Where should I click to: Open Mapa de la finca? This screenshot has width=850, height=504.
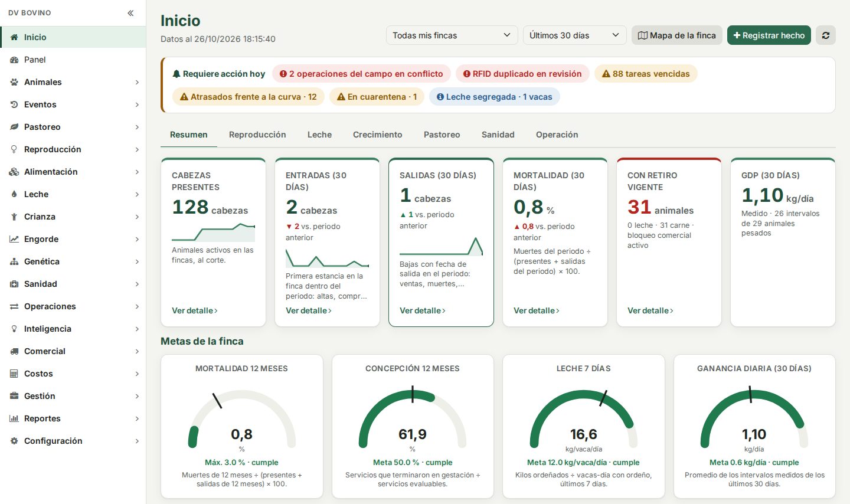[677, 35]
